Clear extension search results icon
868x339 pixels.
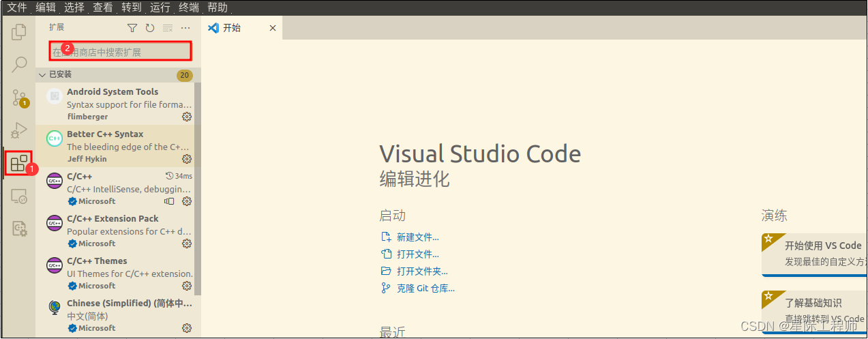click(x=168, y=28)
